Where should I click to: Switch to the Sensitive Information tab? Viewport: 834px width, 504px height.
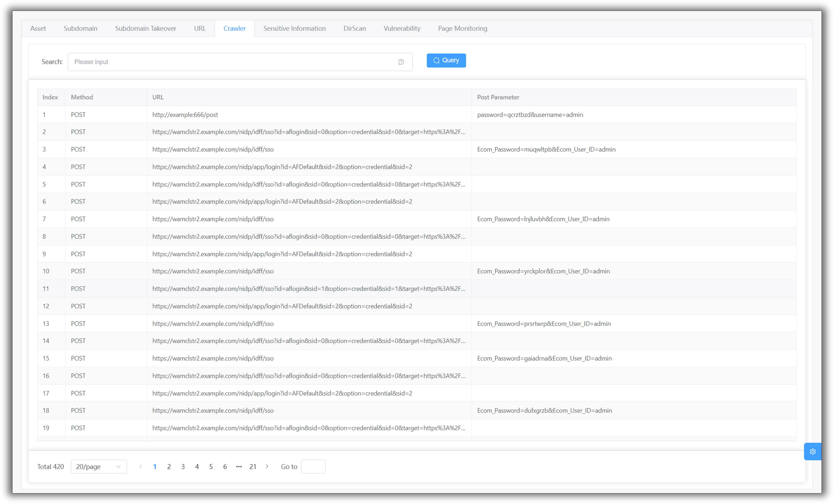[294, 28]
